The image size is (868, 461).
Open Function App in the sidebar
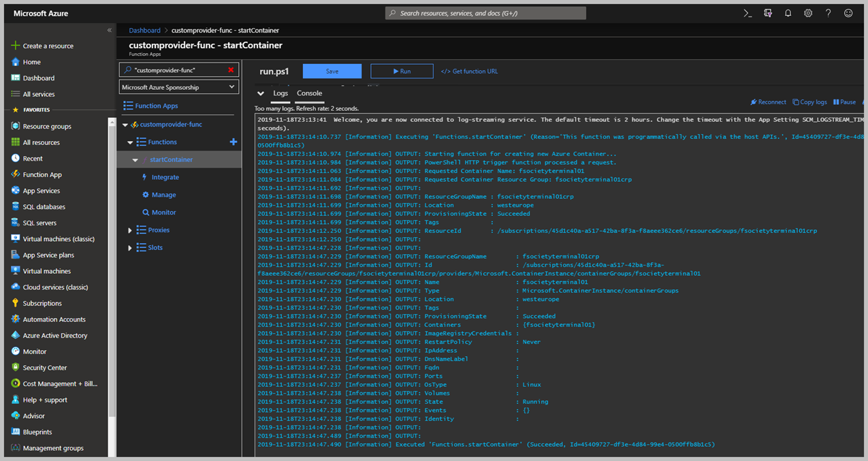tap(36, 174)
